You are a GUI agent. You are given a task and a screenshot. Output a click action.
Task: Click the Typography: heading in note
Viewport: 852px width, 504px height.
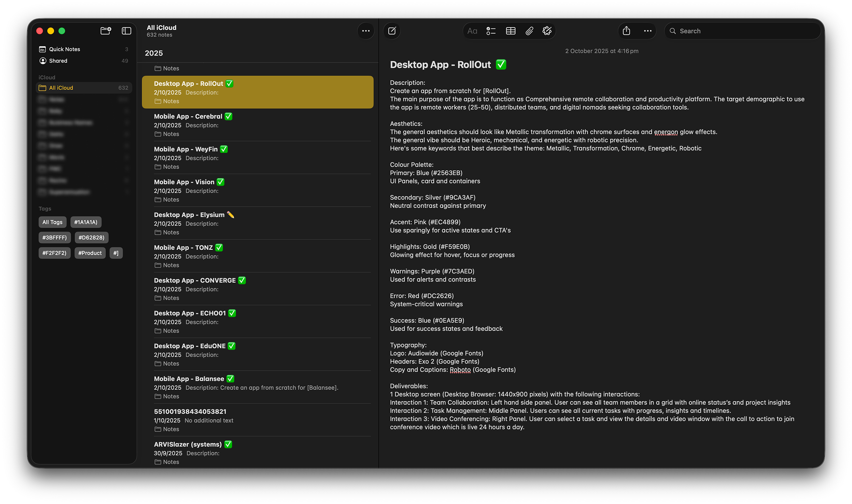(408, 345)
